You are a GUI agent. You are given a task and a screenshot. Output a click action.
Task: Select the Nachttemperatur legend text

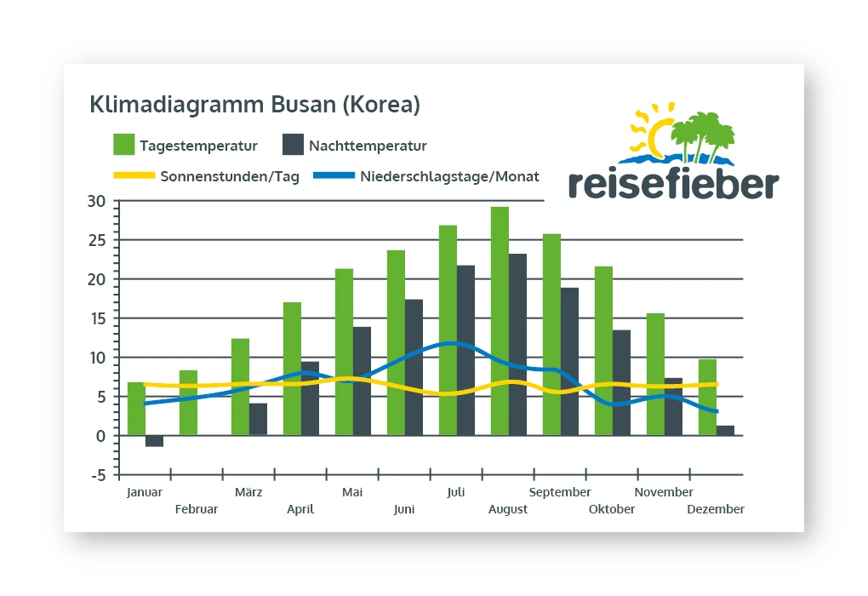368,146
